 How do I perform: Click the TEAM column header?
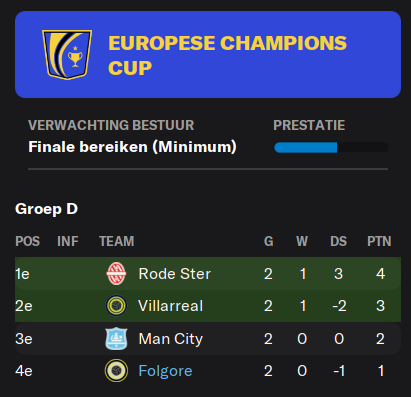point(117,241)
